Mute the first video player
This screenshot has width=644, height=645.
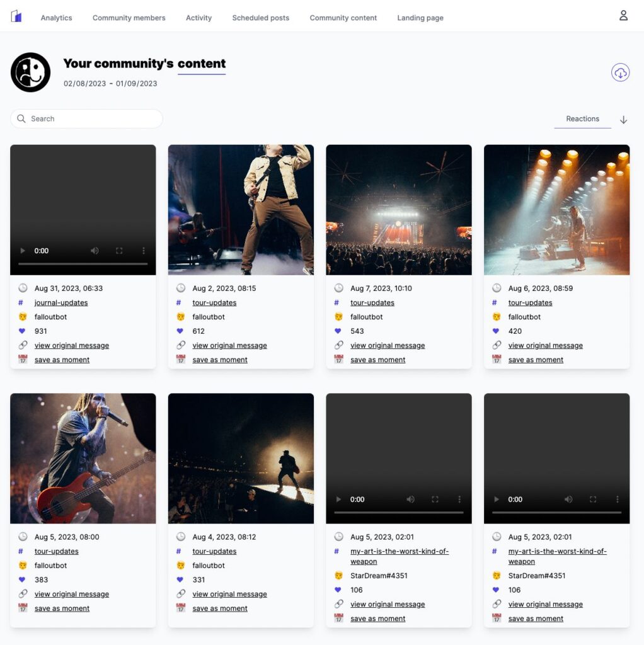95,250
